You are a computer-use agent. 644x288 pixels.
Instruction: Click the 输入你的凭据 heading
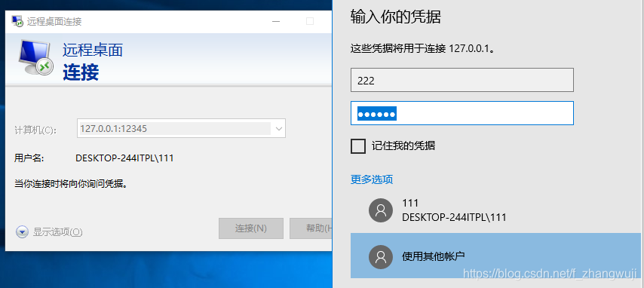pos(395,17)
